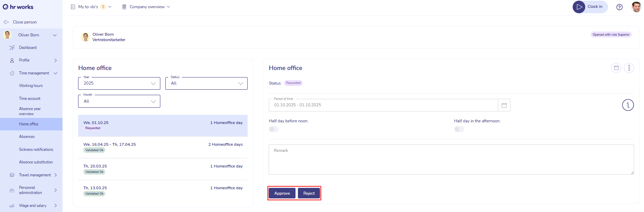
Task: Open user profile avatar top right
Action: point(636,7)
